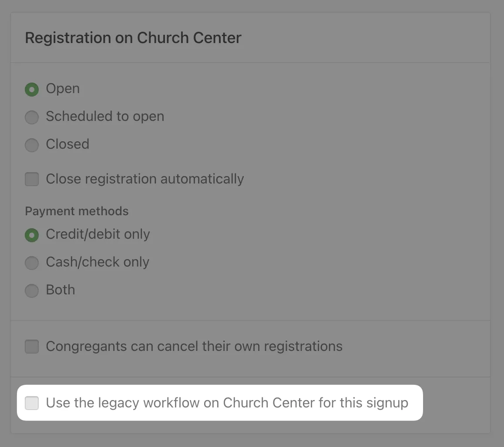Click the "Cash/check only" label text
Image resolution: width=504 pixels, height=447 pixels.
[x=97, y=262]
